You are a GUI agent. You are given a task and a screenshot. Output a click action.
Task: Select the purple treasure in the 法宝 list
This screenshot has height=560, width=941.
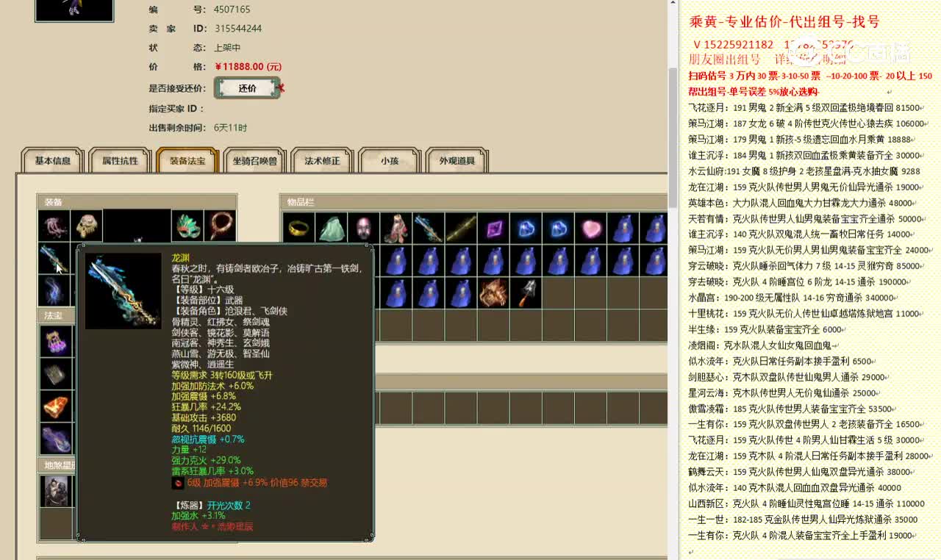[x=56, y=340]
